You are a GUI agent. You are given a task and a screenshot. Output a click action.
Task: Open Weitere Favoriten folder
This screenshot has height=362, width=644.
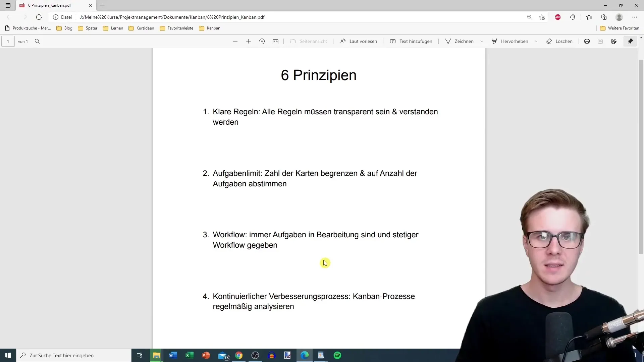tap(620, 28)
